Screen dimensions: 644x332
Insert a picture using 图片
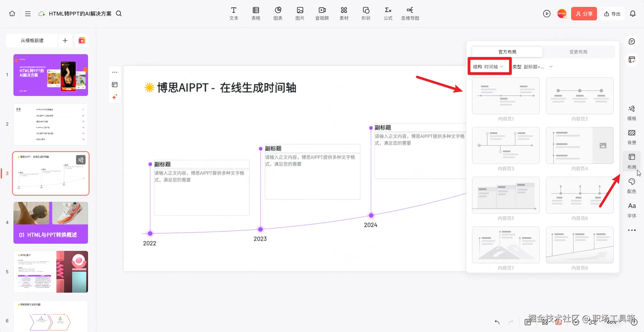click(x=300, y=13)
